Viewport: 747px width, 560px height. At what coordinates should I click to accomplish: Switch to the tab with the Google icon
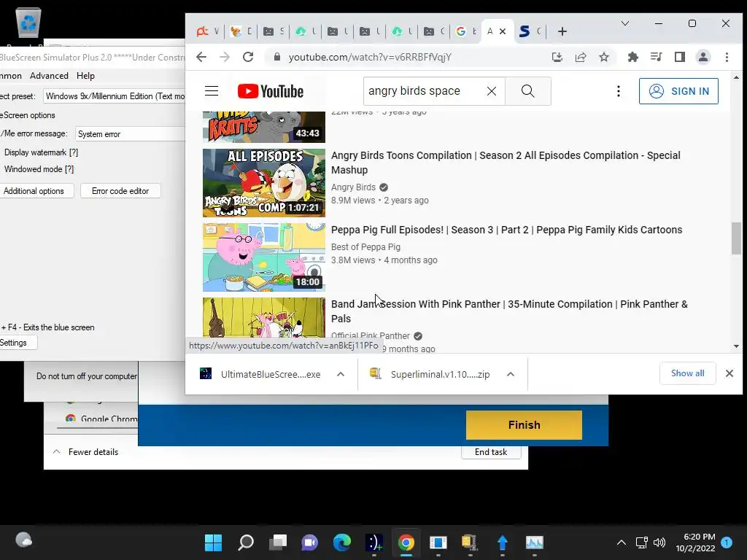pos(466,31)
